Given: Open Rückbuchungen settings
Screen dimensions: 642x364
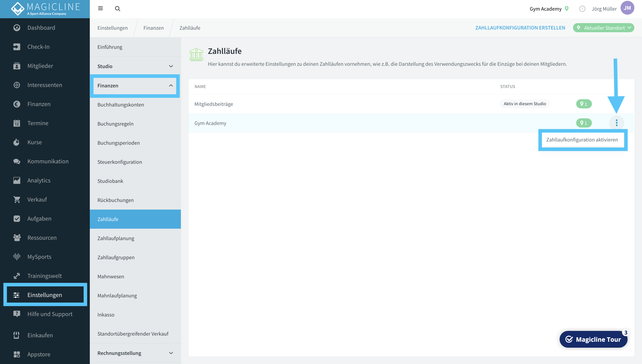Looking at the screenshot, I should 135,200.
